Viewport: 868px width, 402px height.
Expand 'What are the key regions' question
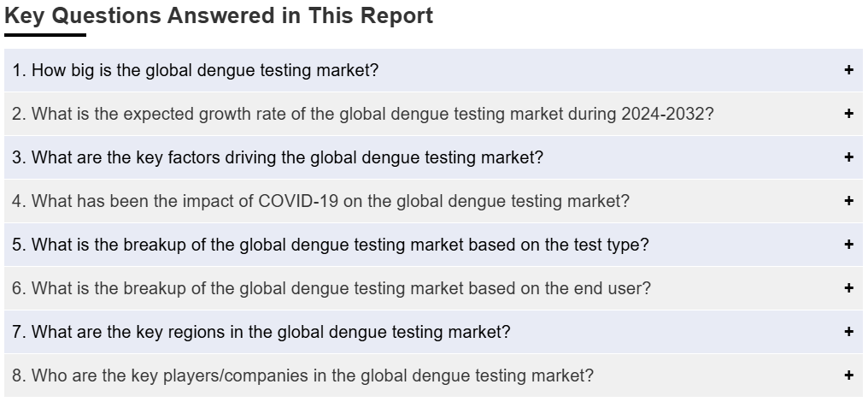pos(261,332)
